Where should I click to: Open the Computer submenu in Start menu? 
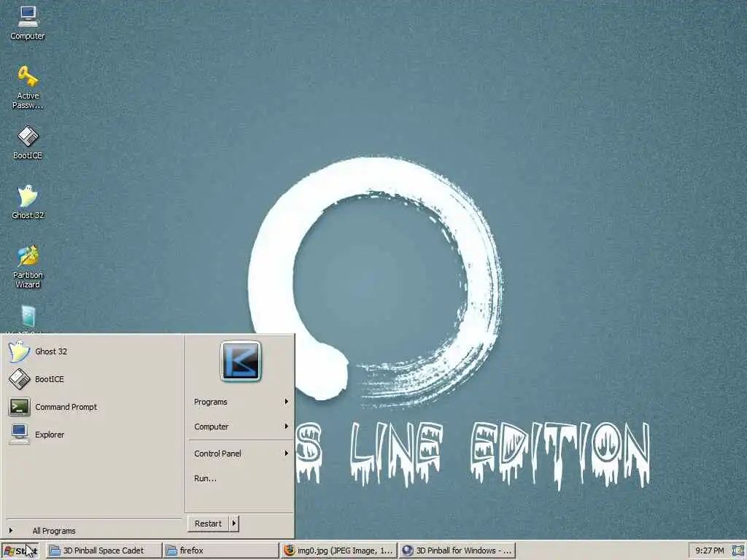pos(241,427)
